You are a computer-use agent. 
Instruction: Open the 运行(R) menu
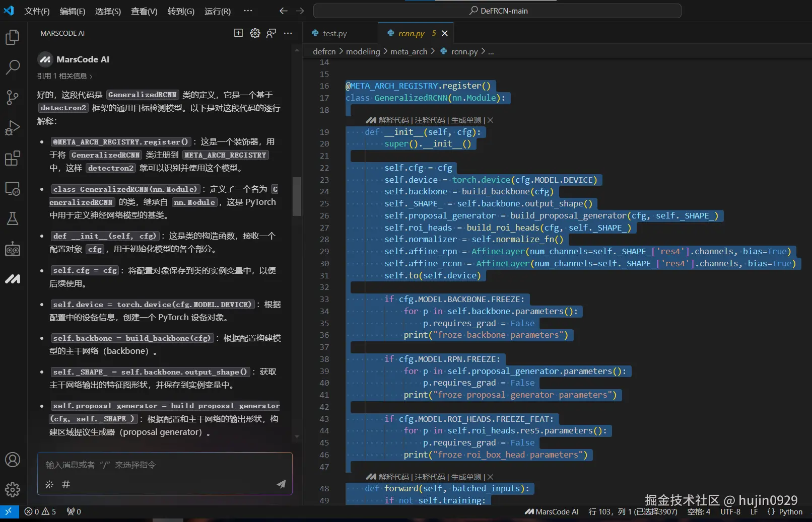coord(217,11)
